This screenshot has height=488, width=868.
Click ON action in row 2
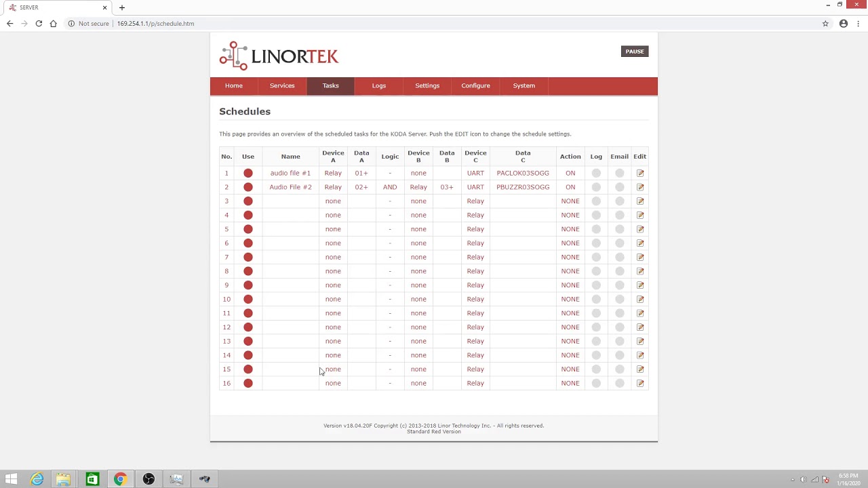click(570, 187)
